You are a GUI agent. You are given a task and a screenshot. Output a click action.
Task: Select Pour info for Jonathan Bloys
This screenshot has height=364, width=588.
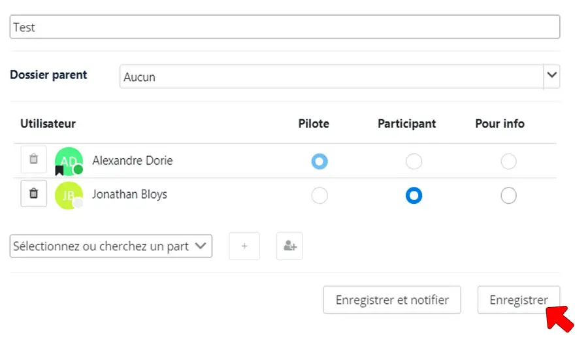point(508,195)
